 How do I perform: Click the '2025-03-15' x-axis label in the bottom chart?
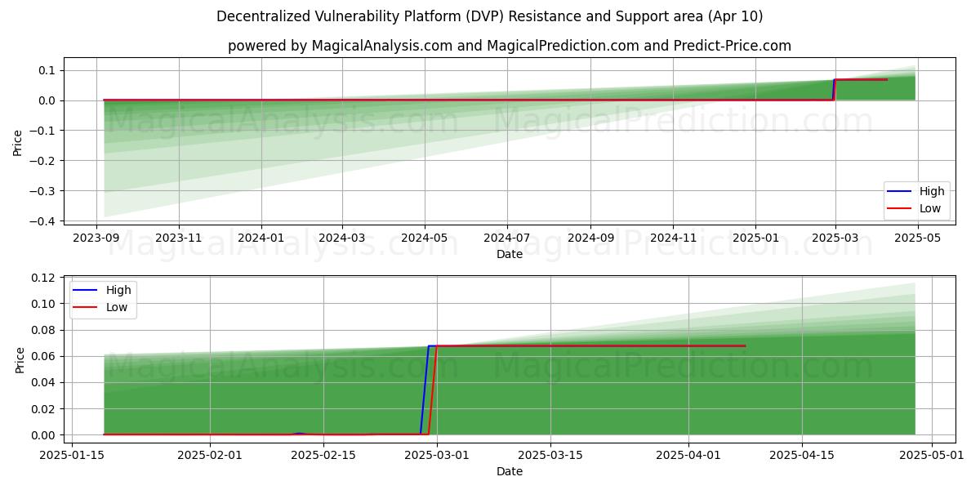coord(550,456)
